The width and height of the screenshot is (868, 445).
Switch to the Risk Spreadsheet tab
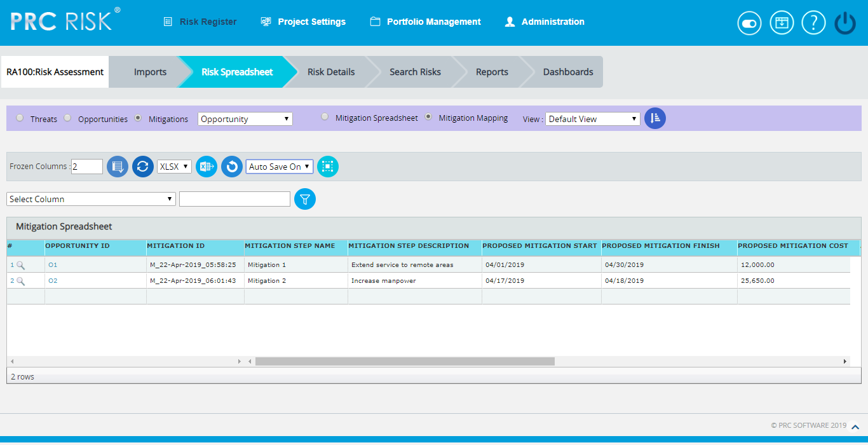237,72
